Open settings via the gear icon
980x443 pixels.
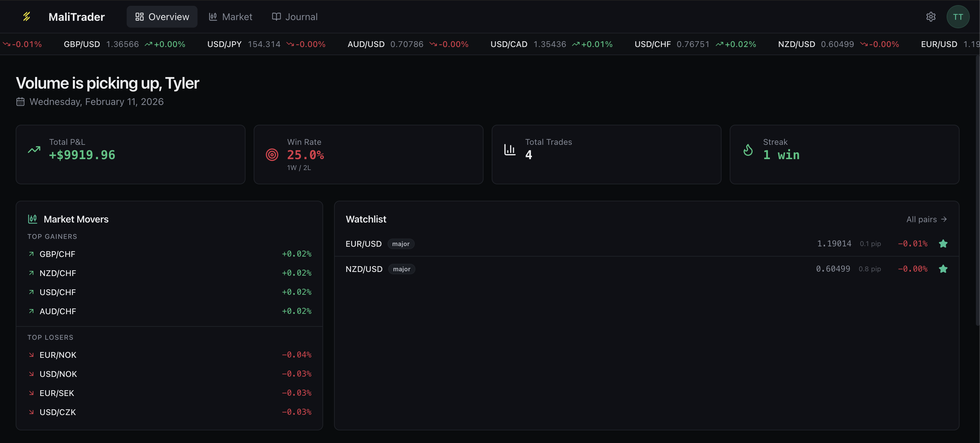(x=931, y=17)
